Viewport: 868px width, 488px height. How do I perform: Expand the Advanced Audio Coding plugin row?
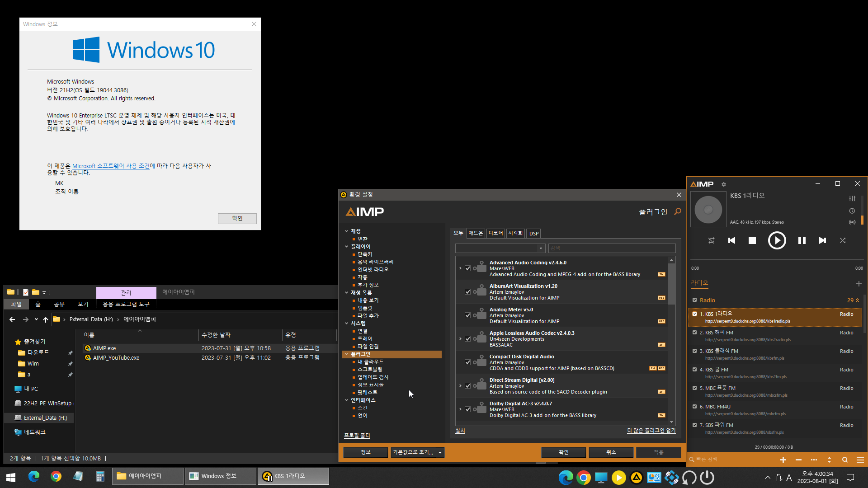pos(460,268)
